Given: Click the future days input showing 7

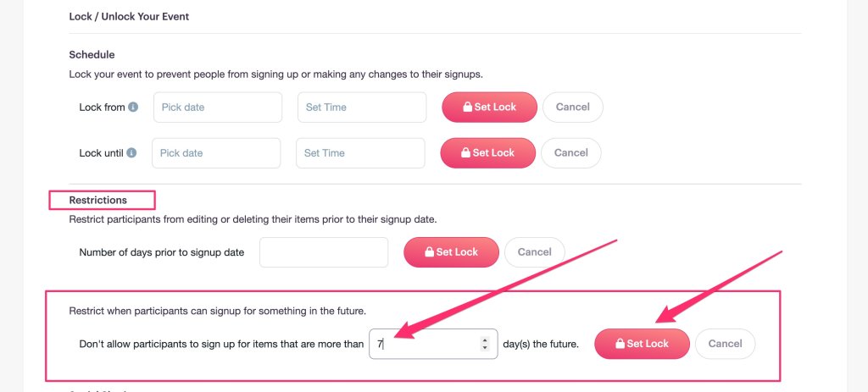Looking at the screenshot, I should (x=424, y=344).
